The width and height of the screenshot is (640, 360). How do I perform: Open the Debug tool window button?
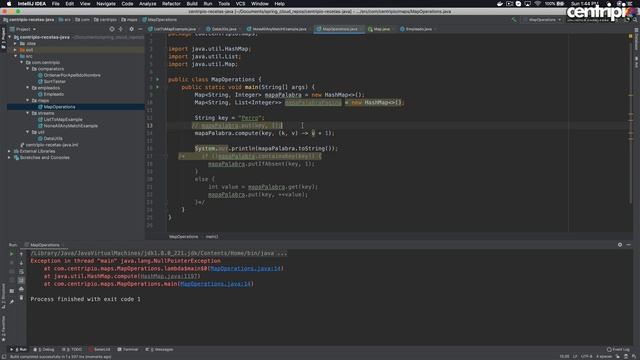click(44, 349)
